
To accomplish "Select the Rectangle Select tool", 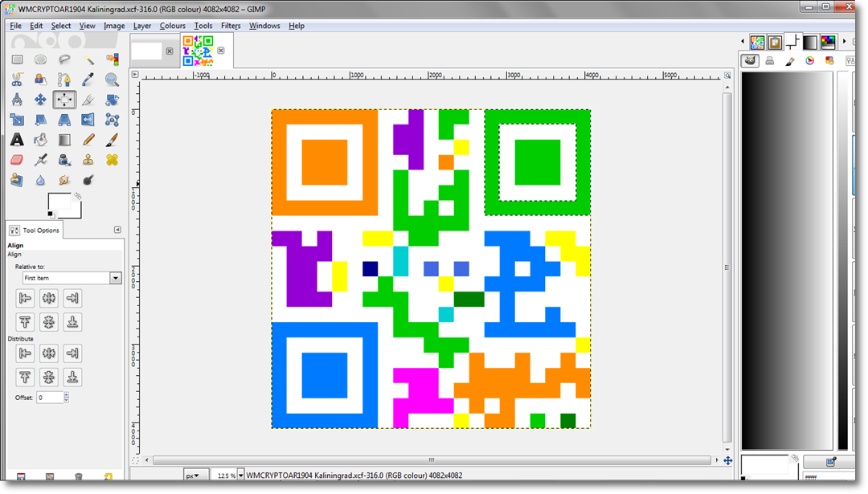I will point(17,59).
